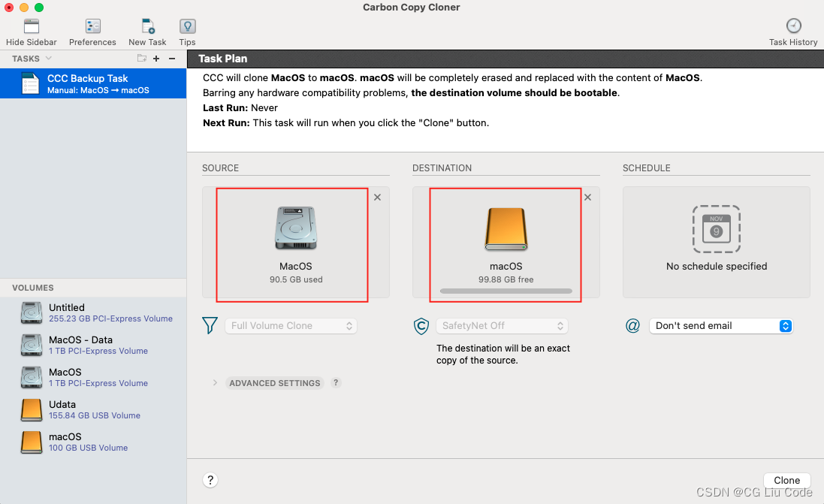Open the Don't send email dropdown
824x504 pixels.
click(x=720, y=326)
